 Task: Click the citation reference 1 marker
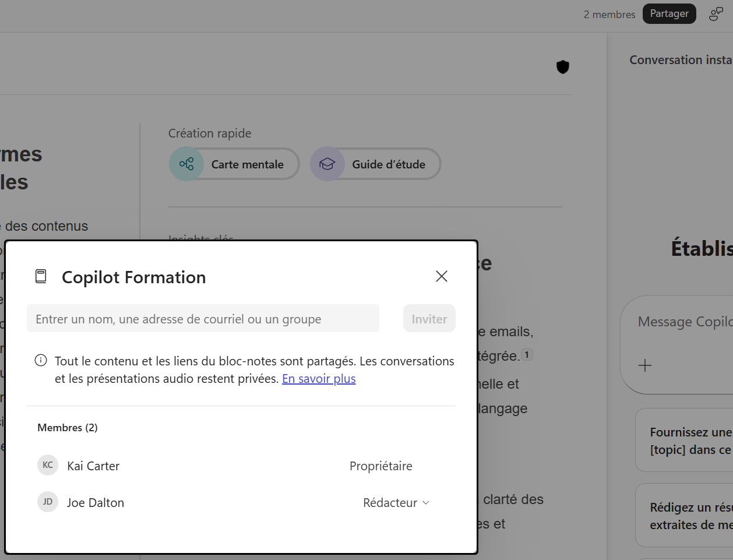[527, 354]
